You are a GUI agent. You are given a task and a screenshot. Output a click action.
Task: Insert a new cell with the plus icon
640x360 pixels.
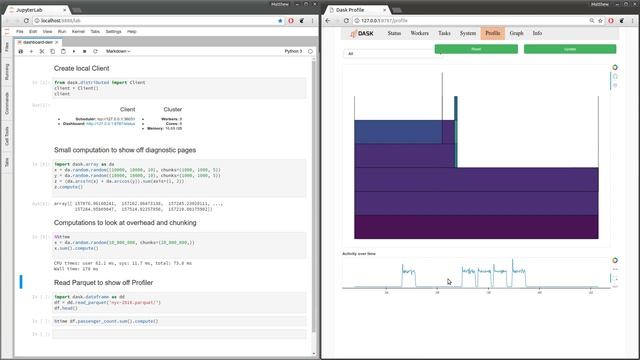[x=31, y=51]
